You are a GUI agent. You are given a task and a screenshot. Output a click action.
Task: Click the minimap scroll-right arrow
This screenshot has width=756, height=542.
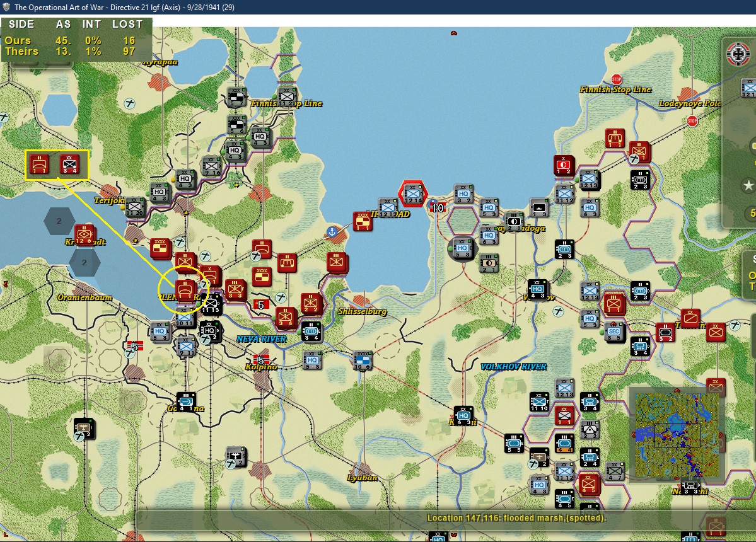point(721,435)
